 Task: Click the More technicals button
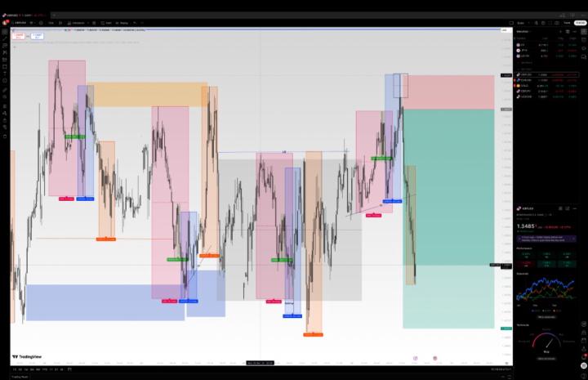(546, 359)
